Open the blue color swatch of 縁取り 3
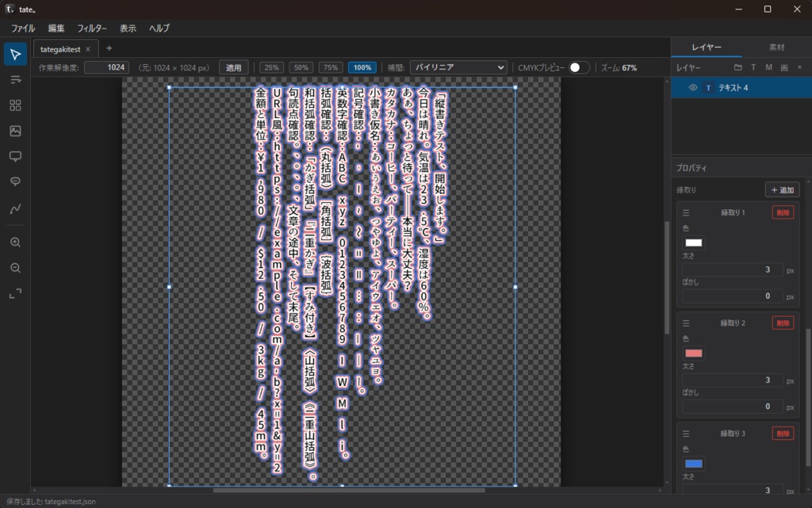 [x=693, y=464]
